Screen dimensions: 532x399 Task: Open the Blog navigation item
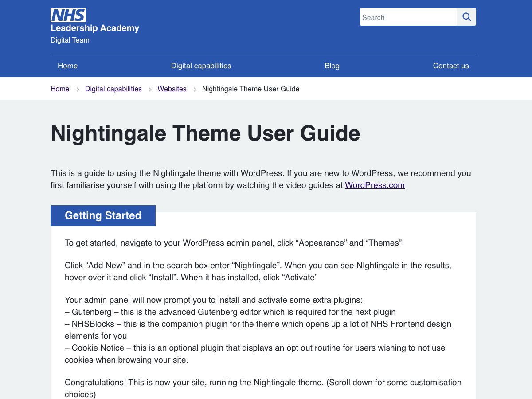[332, 66]
